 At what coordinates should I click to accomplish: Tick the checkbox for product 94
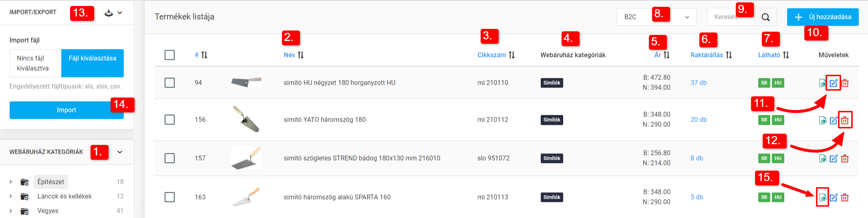[169, 83]
